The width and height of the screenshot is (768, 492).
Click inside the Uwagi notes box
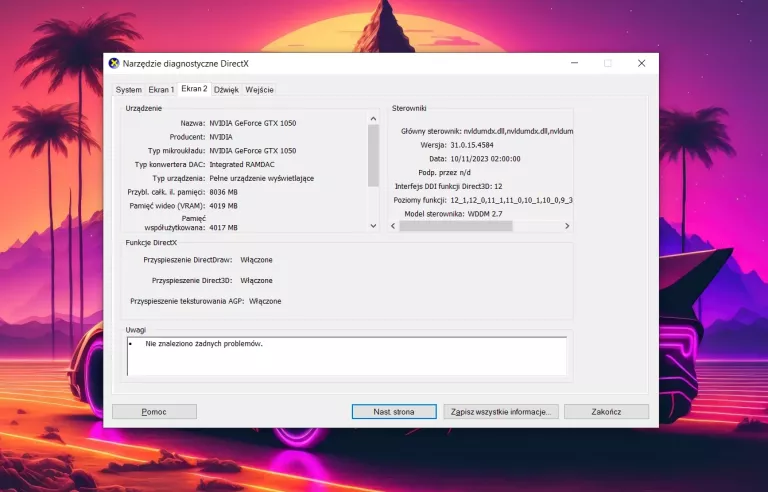pyautogui.click(x=347, y=356)
